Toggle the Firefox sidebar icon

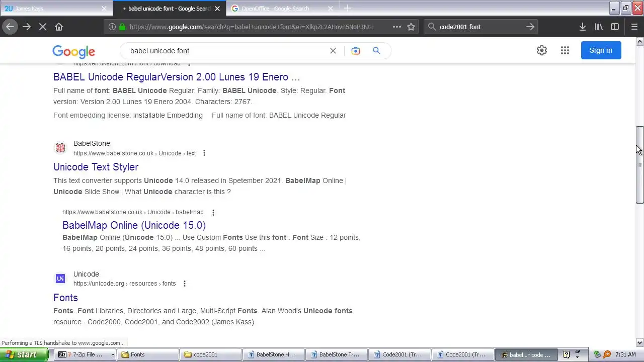pyautogui.click(x=615, y=27)
